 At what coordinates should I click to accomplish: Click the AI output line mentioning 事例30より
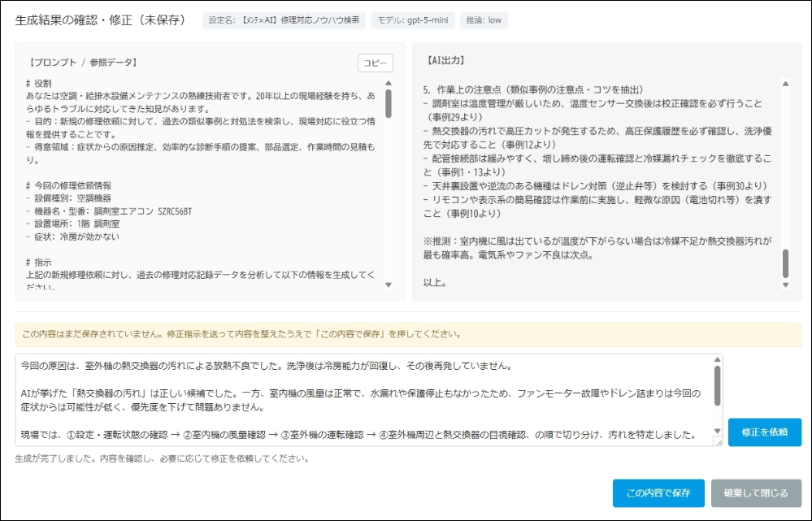tap(596, 186)
